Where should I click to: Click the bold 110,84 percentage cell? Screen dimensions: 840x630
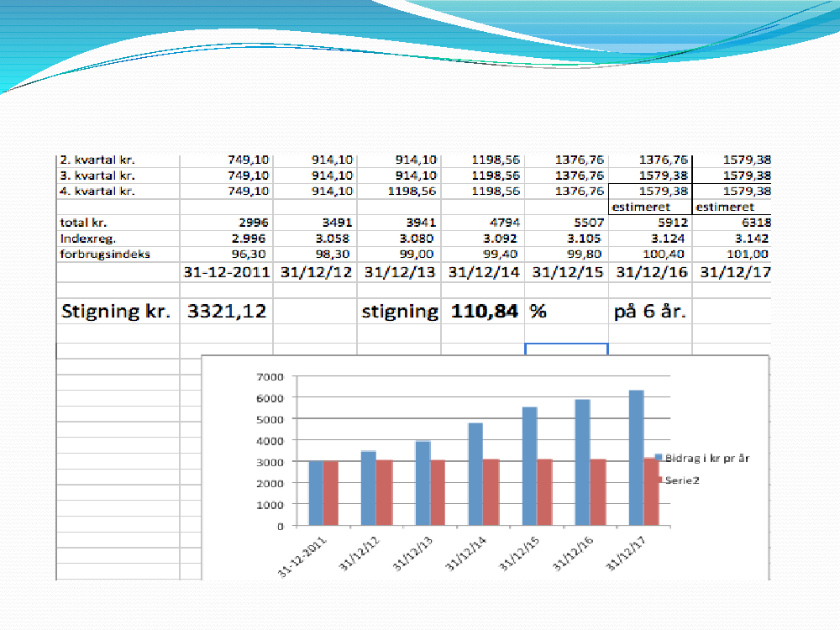[x=482, y=311]
